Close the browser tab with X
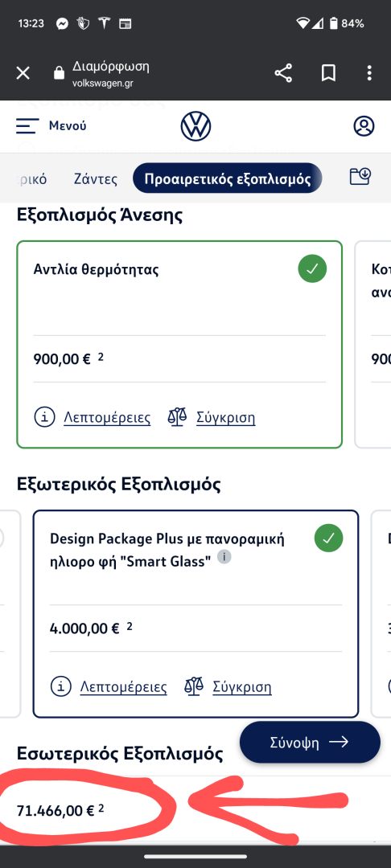The height and width of the screenshot is (868, 391). pos(23,73)
